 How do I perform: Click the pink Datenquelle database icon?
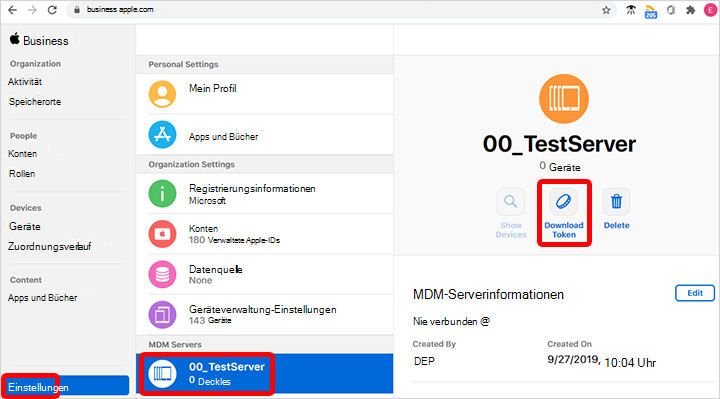point(162,274)
